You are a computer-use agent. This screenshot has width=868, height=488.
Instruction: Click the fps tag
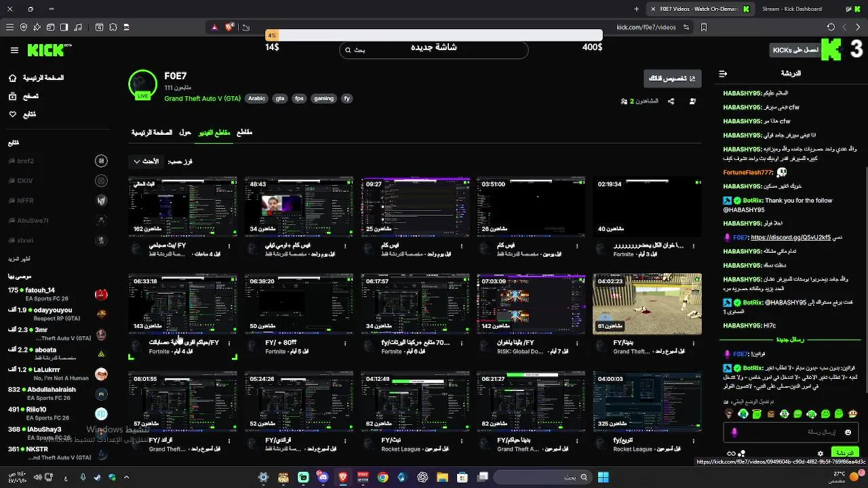(x=299, y=98)
